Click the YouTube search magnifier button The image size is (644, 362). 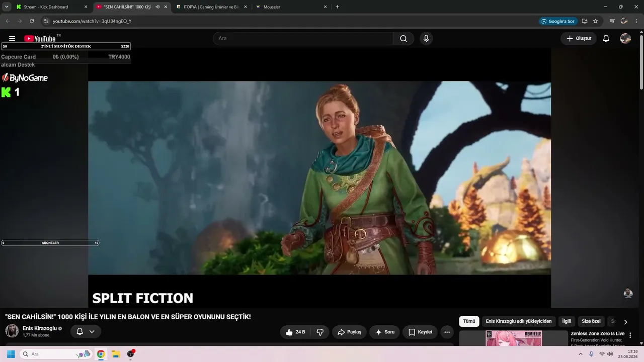[x=404, y=39]
